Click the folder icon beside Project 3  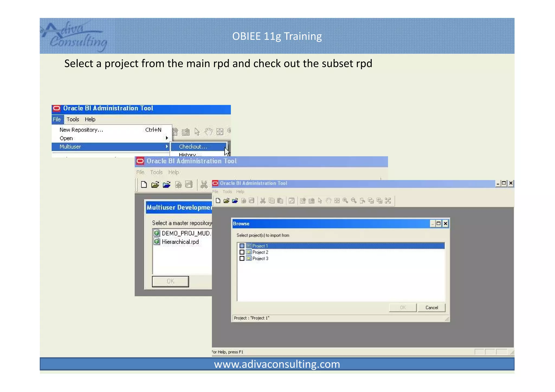click(249, 258)
